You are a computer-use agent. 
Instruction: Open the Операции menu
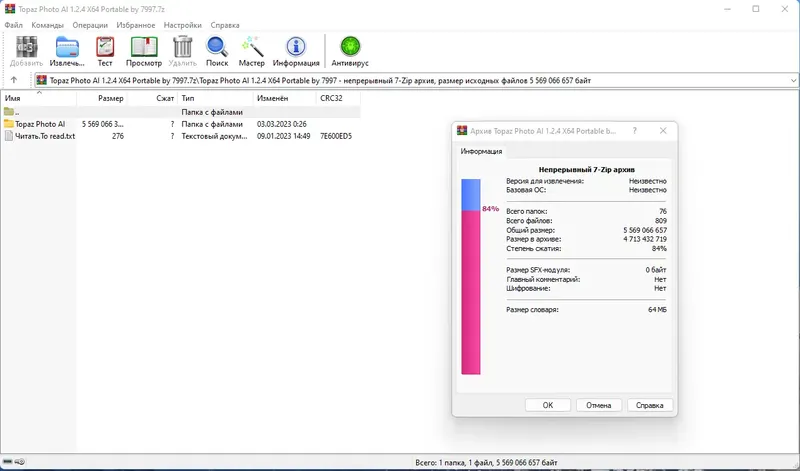[x=90, y=25]
